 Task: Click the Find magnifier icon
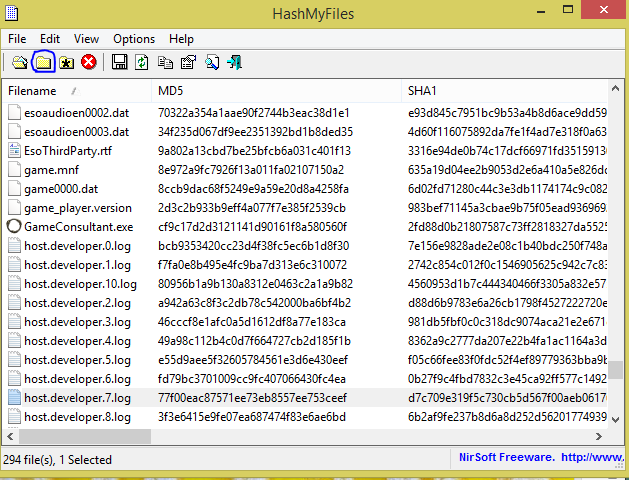click(x=212, y=63)
